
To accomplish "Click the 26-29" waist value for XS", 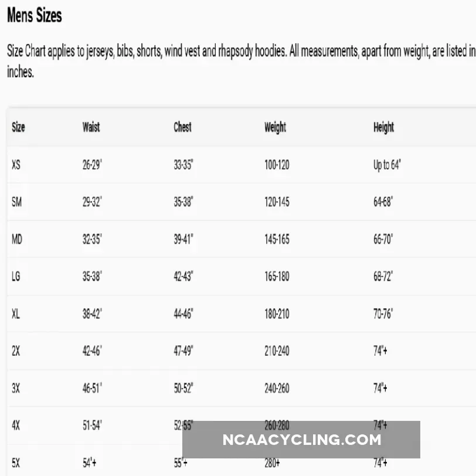I will [92, 165].
